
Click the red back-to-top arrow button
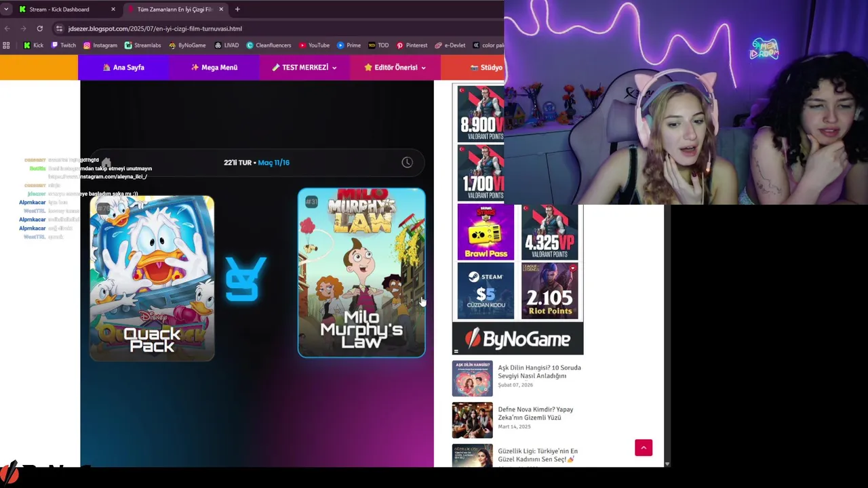(644, 447)
